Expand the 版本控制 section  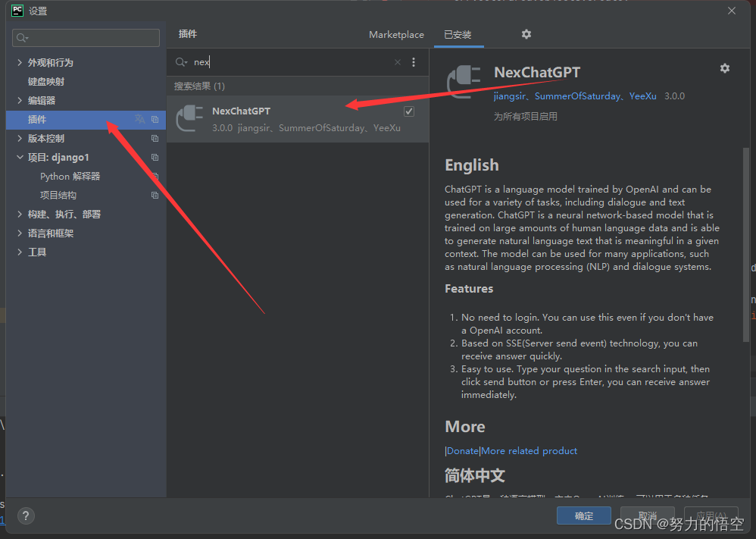click(x=20, y=139)
